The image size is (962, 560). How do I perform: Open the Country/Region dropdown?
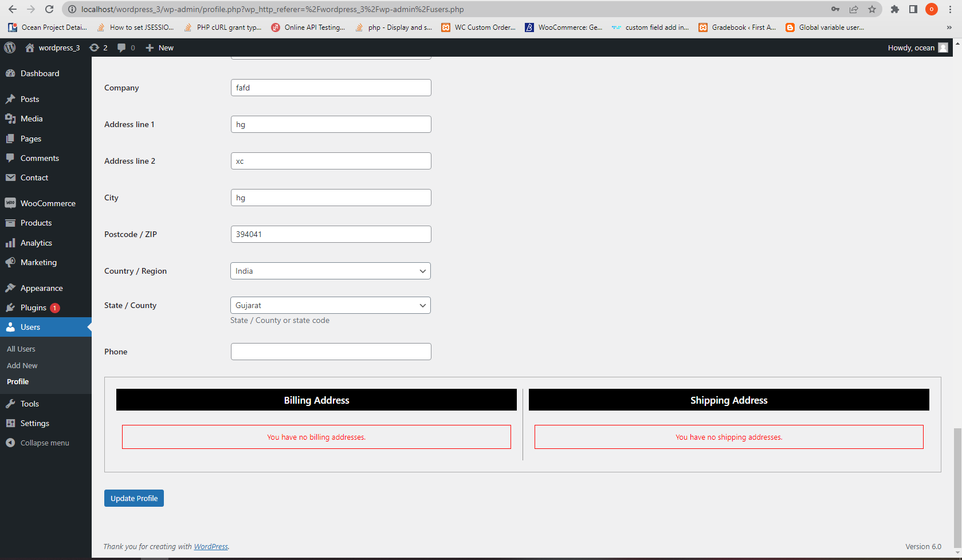pos(330,270)
